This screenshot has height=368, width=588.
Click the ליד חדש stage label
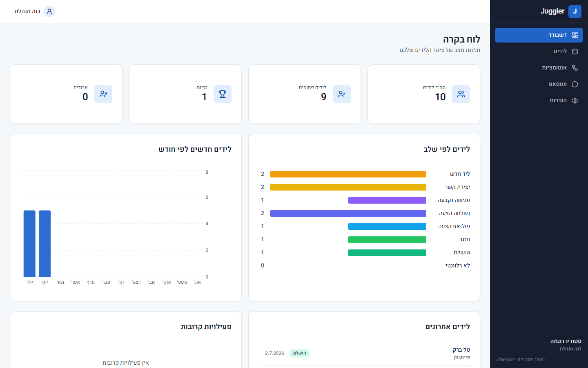tap(460, 174)
